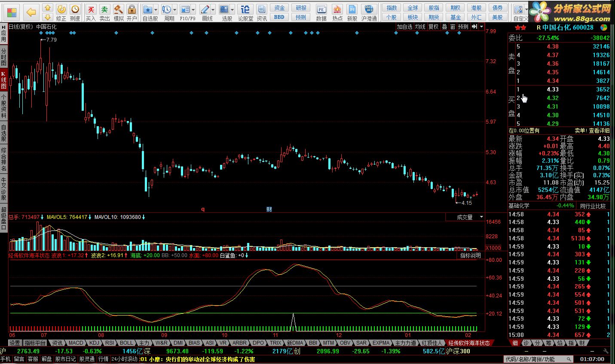Click the 周期 period clock icon
The height and width of the screenshot is (364, 615).
(x=167, y=9)
